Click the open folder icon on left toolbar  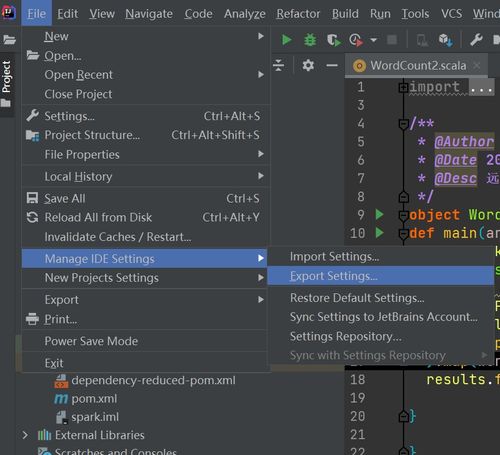(9, 40)
